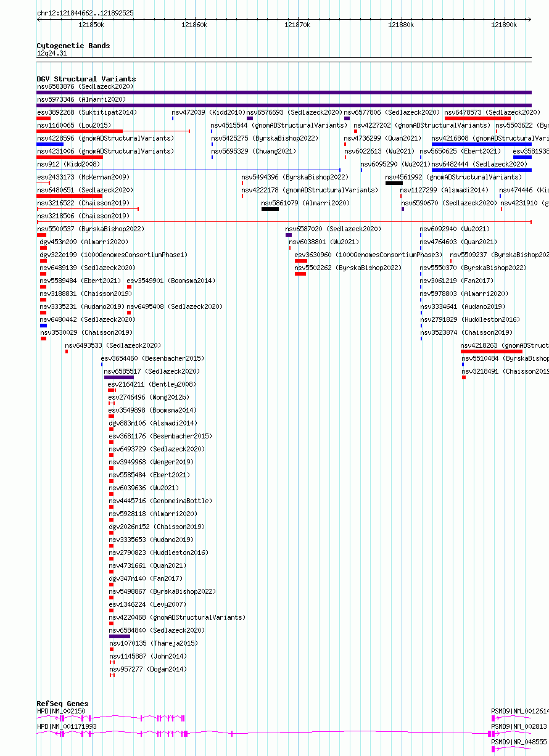Screen dimensions: 549x756
Task: Click the Cytogenetic Bands track title
Action: coord(73,46)
